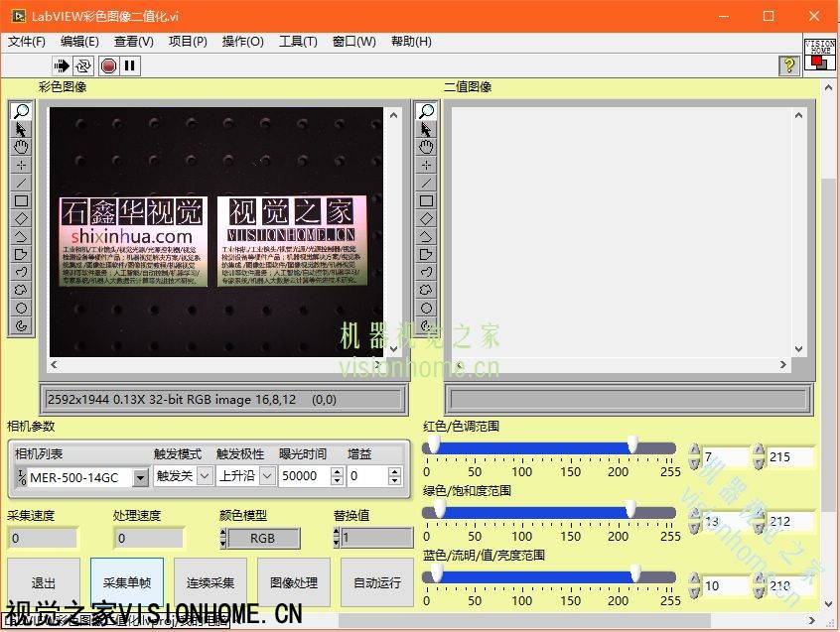The width and height of the screenshot is (840, 632).
Task: Open the 查看(V) menu
Action: tap(133, 42)
